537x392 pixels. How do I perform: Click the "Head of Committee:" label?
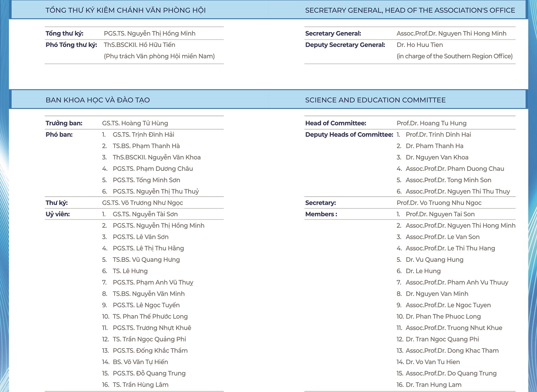pyautogui.click(x=336, y=123)
